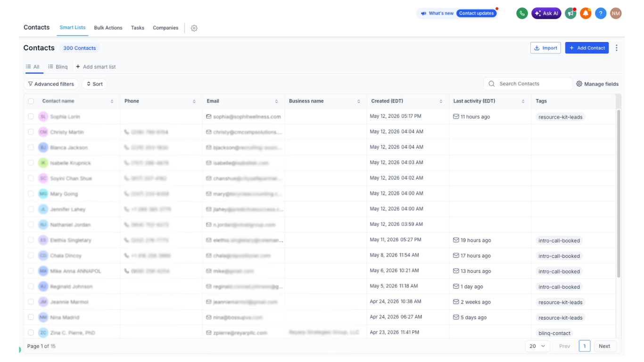Click the Search Contacts field

pyautogui.click(x=528, y=84)
